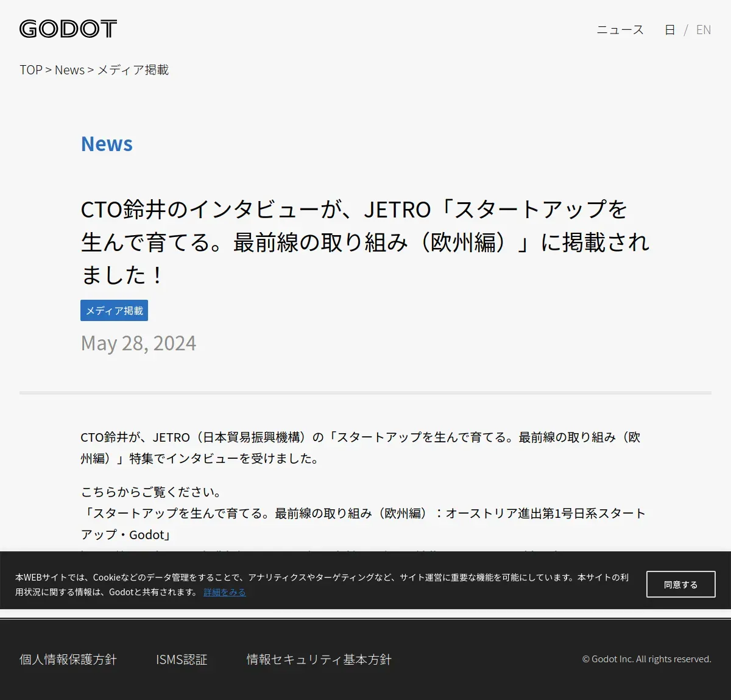The height and width of the screenshot is (700, 731).
Task: Click the © Godot Inc. copyright text
Action: point(646,659)
